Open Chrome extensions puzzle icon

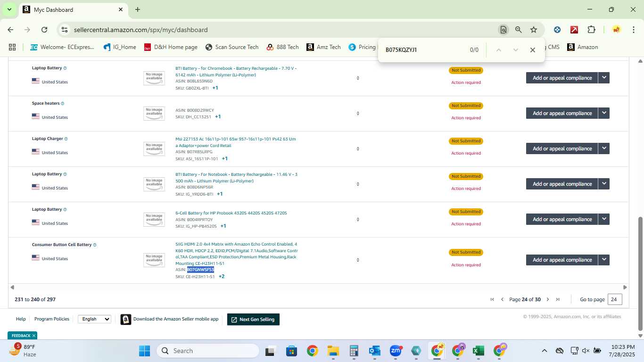pyautogui.click(x=591, y=30)
